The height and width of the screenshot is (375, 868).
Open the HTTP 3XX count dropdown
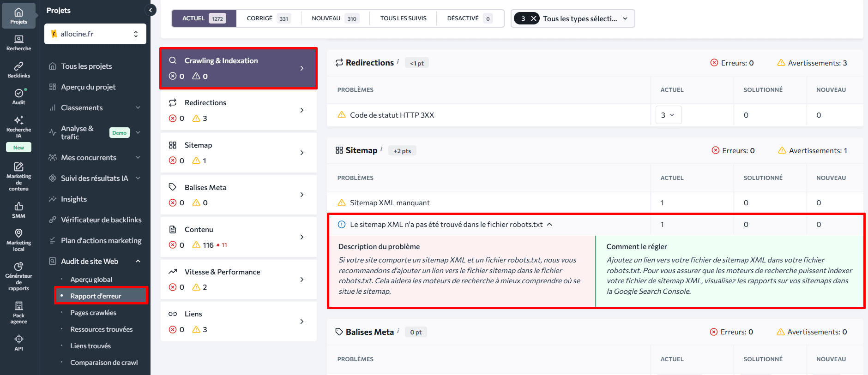click(668, 115)
